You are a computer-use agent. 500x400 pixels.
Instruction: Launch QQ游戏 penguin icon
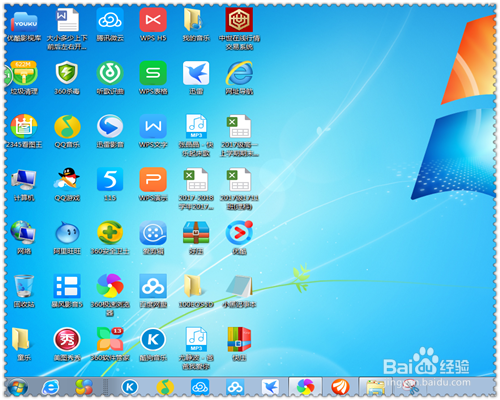[67, 180]
